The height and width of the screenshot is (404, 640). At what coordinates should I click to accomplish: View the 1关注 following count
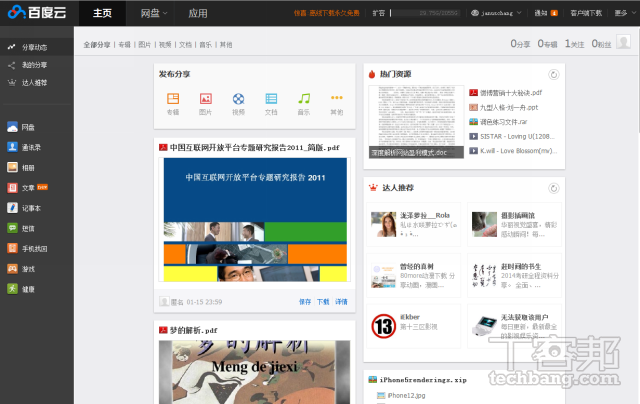574,44
